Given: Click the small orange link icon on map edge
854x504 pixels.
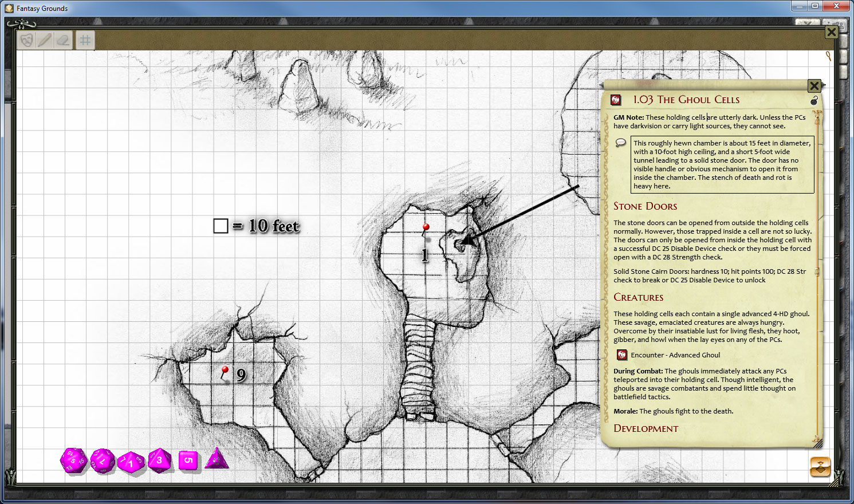Looking at the screenshot, I should [x=828, y=56].
